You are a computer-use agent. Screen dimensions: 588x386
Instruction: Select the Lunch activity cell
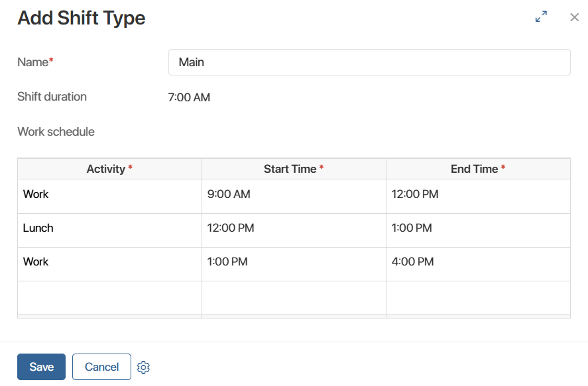coord(109,229)
